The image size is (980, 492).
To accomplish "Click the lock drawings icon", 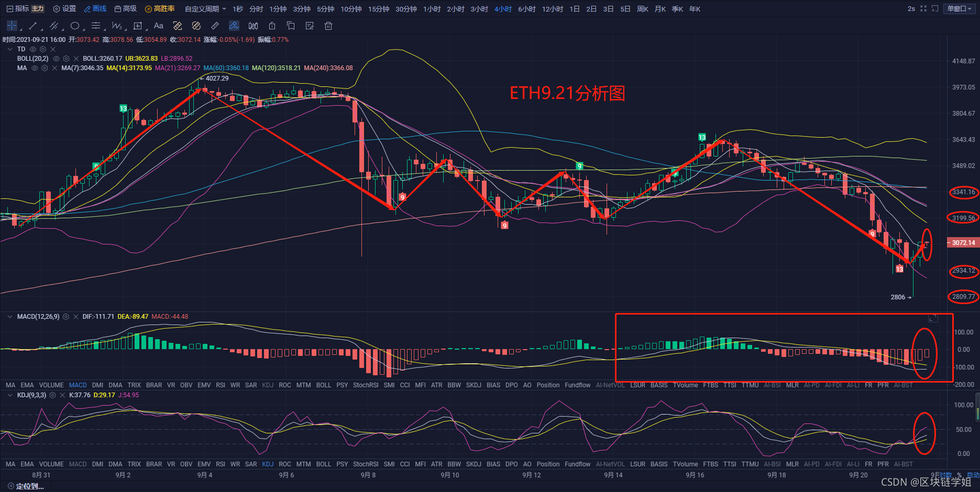I will pos(272,26).
